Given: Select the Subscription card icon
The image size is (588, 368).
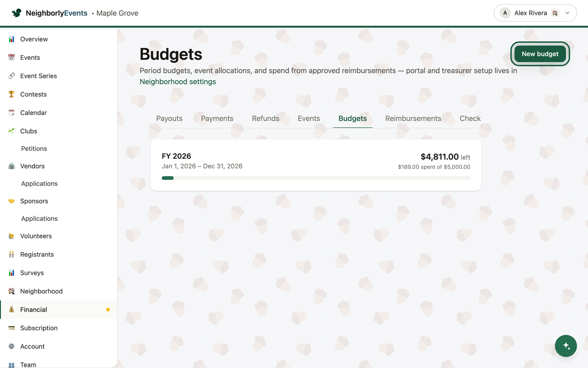Looking at the screenshot, I should click(11, 328).
